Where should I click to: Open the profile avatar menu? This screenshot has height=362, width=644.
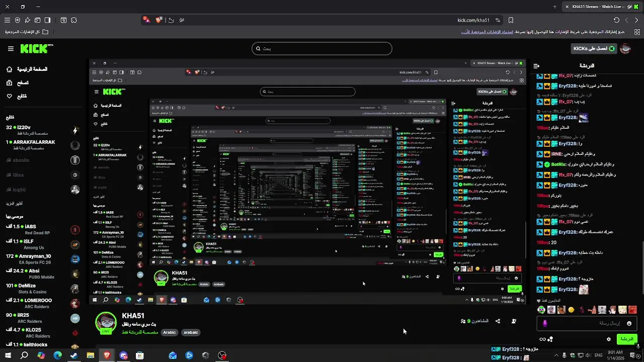tap(625, 49)
